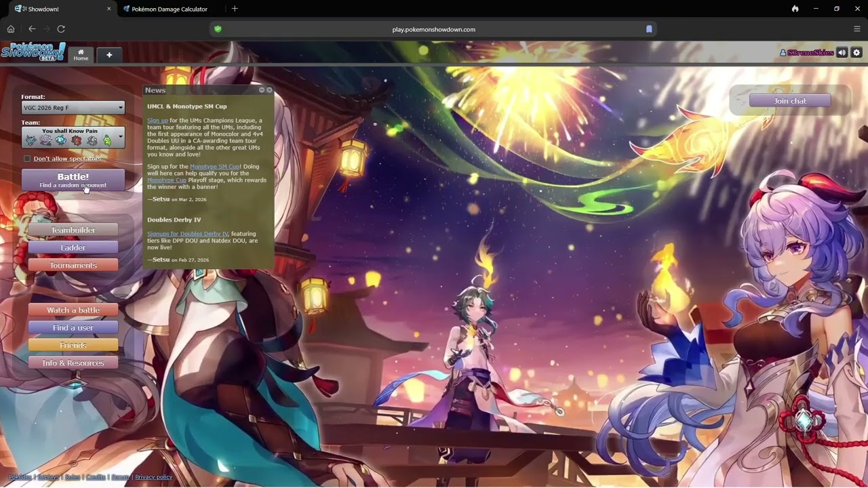Open the Credits footer link
868x488 pixels.
click(x=96, y=477)
